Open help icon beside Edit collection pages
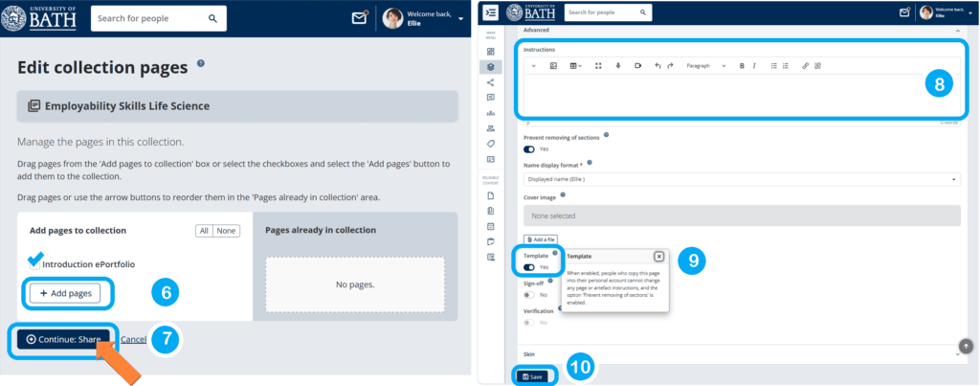980x386 pixels. 201,63
